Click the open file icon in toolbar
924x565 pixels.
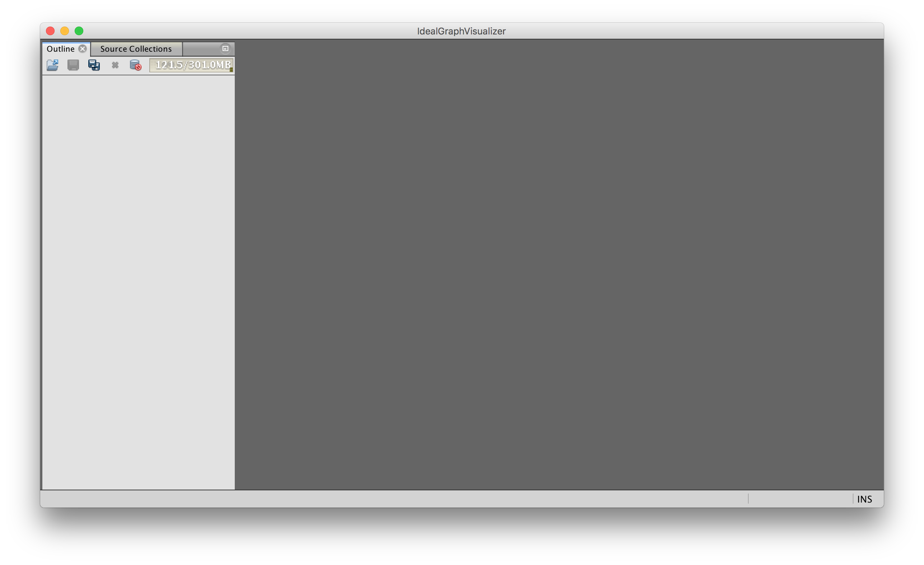pyautogui.click(x=53, y=64)
